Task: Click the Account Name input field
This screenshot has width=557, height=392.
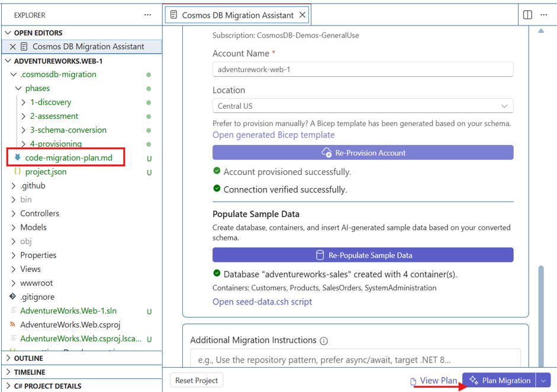Action: pos(363,69)
